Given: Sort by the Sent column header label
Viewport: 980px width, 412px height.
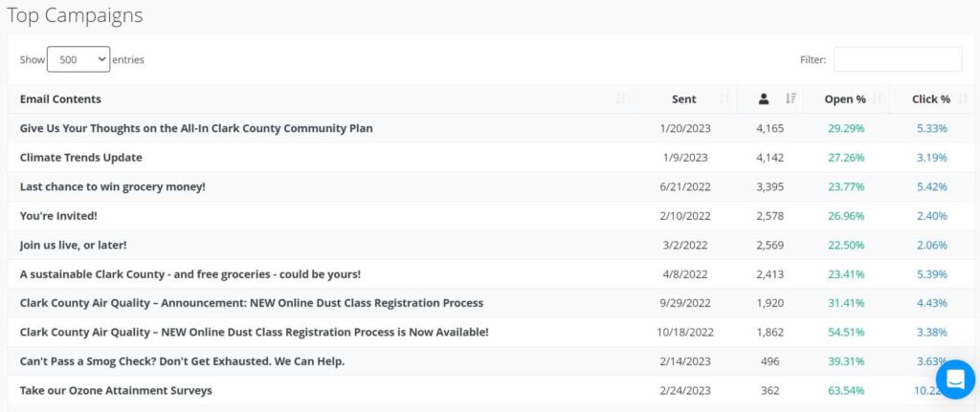Looking at the screenshot, I should click(683, 98).
